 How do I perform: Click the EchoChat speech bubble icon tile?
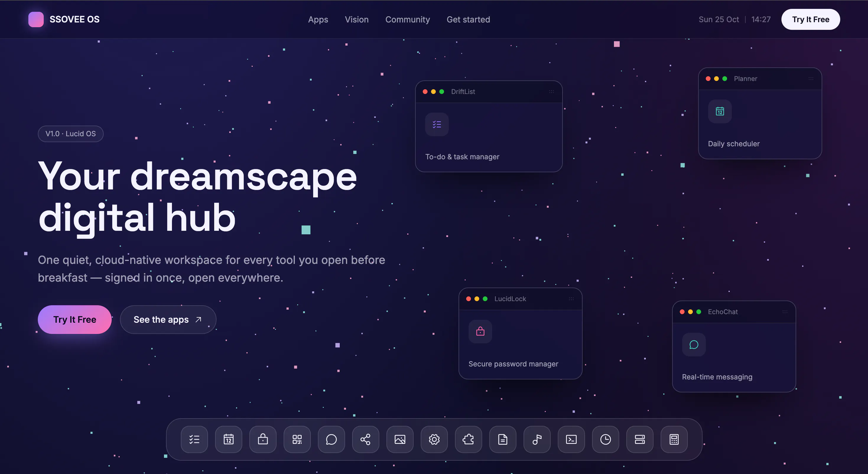tap(694, 345)
